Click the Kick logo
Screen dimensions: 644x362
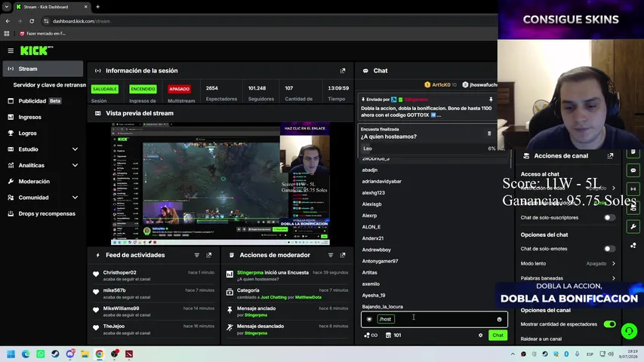(36, 51)
